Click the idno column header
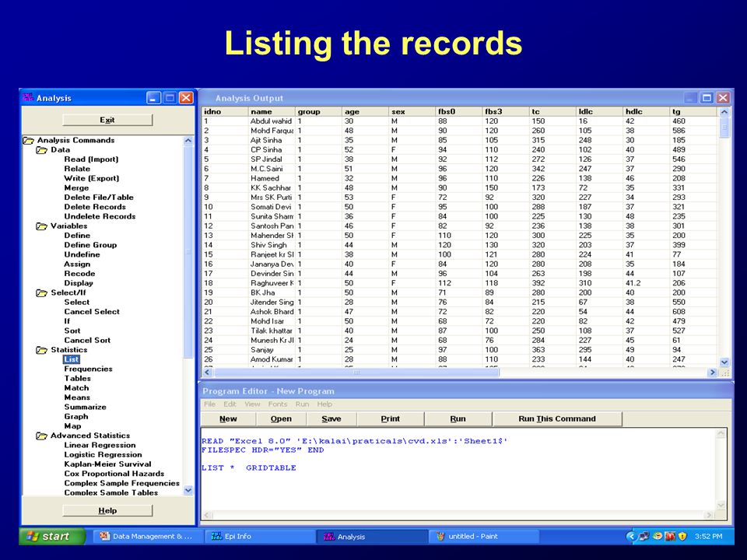This screenshot has width=747, height=560. pos(225,112)
